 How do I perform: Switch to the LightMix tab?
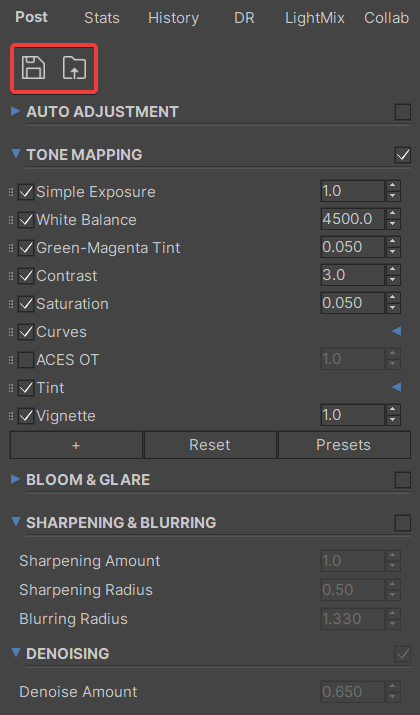315,18
